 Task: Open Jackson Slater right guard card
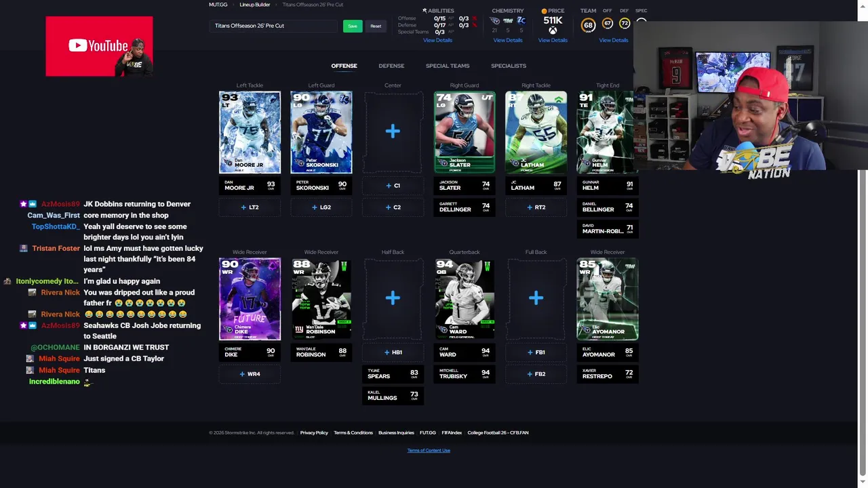click(465, 132)
